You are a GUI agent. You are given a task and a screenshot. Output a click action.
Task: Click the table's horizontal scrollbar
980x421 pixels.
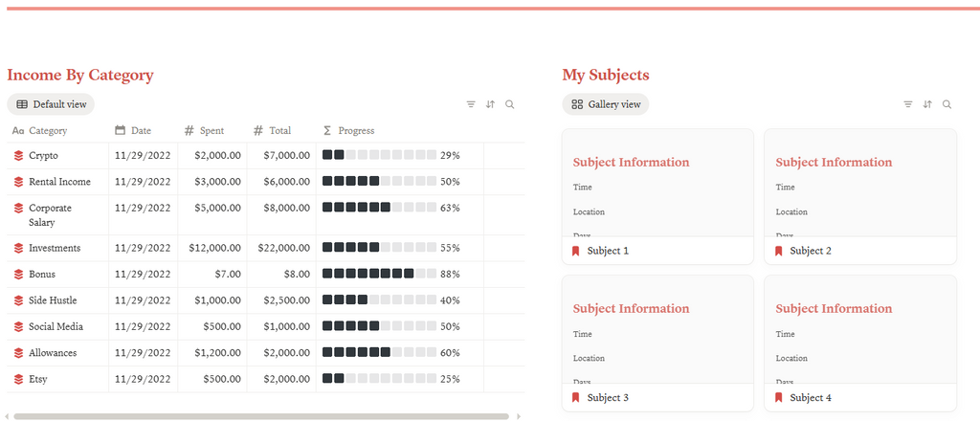pyautogui.click(x=261, y=416)
